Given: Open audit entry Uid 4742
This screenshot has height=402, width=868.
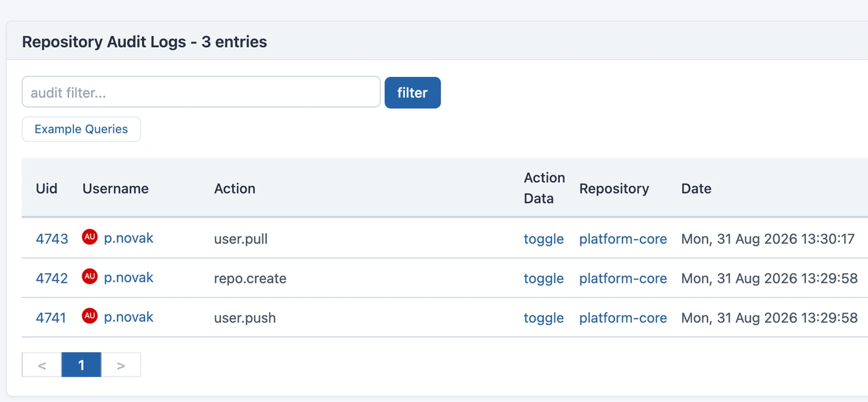Looking at the screenshot, I should click(x=52, y=278).
